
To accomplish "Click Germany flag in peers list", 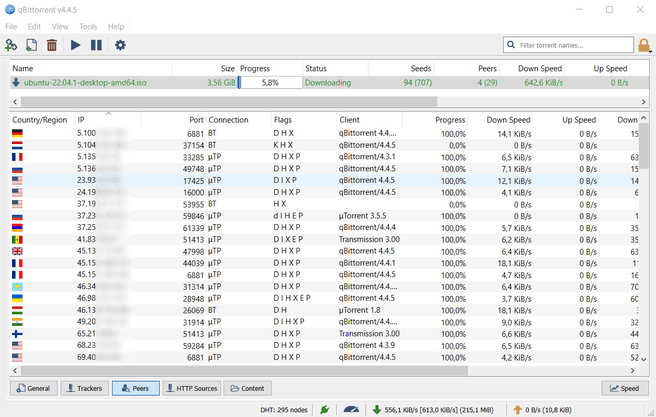I will tap(17, 133).
